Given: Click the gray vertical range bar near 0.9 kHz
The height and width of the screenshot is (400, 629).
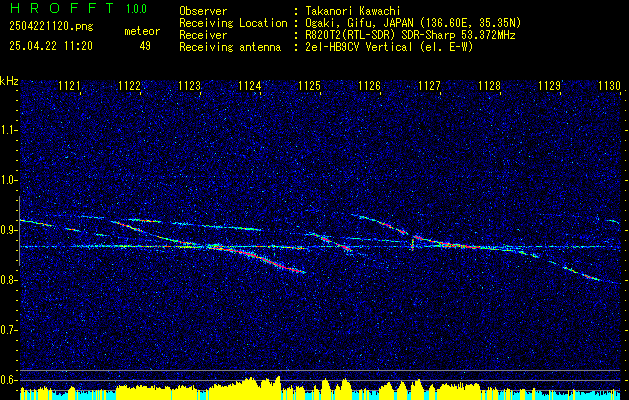Looking at the screenshot, I should 19,231.
